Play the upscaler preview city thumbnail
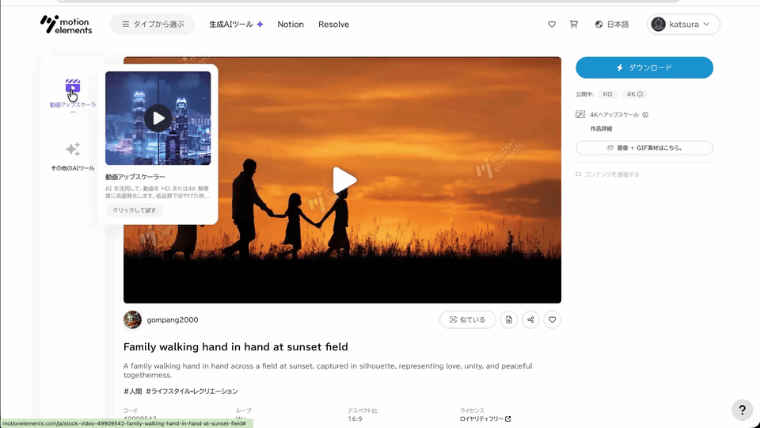 point(157,118)
